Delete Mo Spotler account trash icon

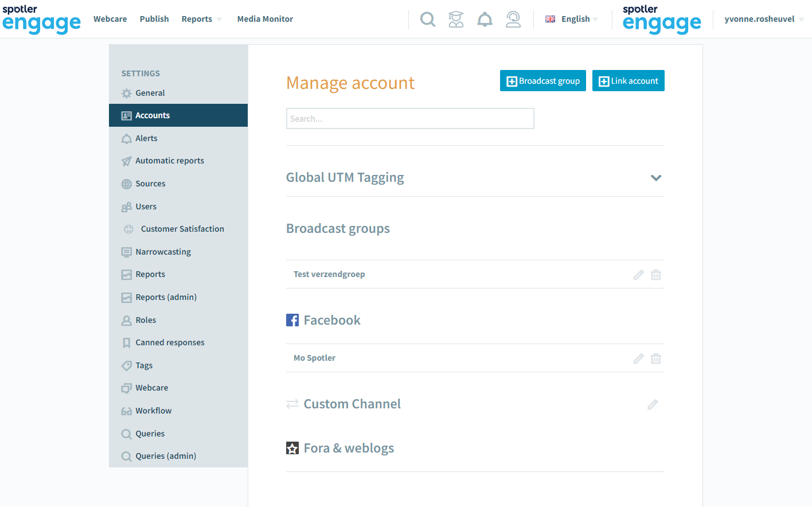[656, 358]
